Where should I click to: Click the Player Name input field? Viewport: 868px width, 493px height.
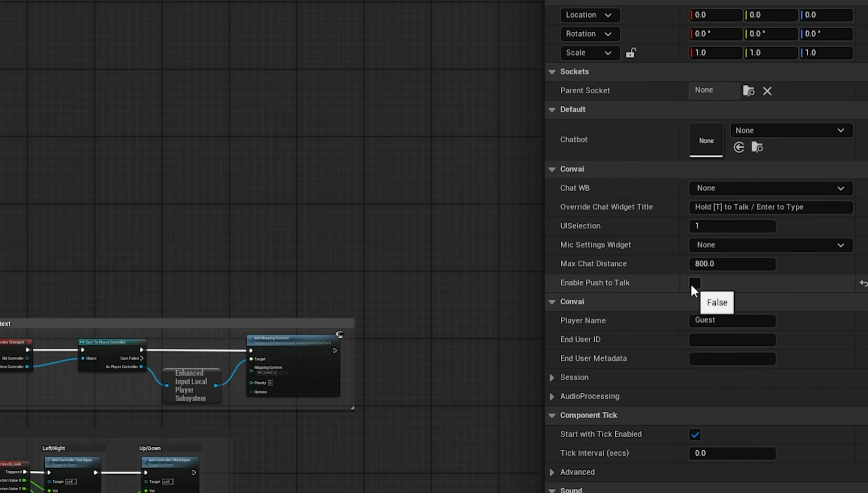(x=732, y=321)
